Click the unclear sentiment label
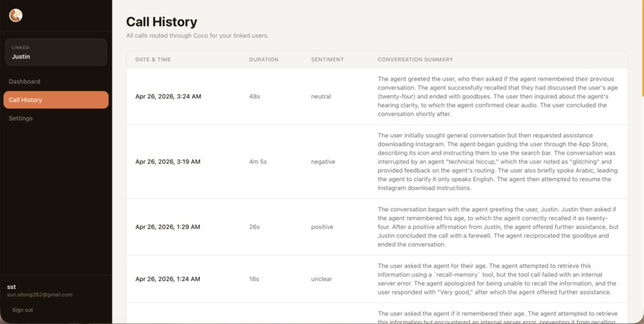Screen dimensions: 644x324 point(321,279)
